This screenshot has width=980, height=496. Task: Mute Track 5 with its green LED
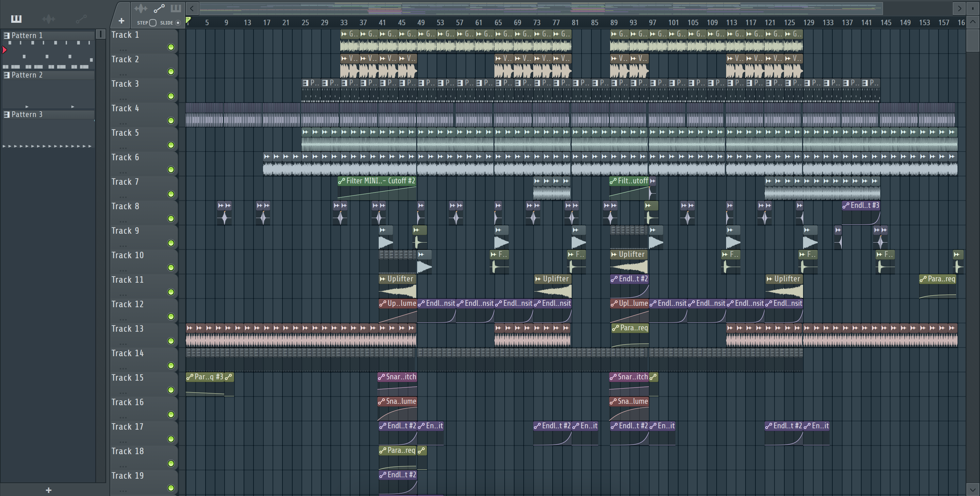coord(171,145)
